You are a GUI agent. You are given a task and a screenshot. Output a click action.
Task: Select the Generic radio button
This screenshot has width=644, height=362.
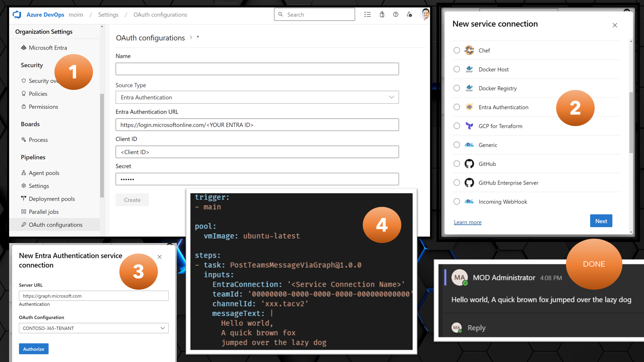pyautogui.click(x=457, y=145)
